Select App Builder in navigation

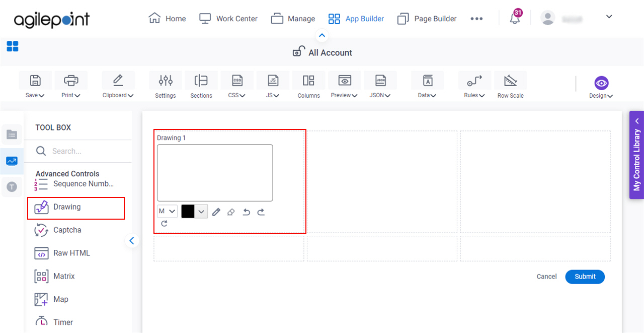pos(356,19)
